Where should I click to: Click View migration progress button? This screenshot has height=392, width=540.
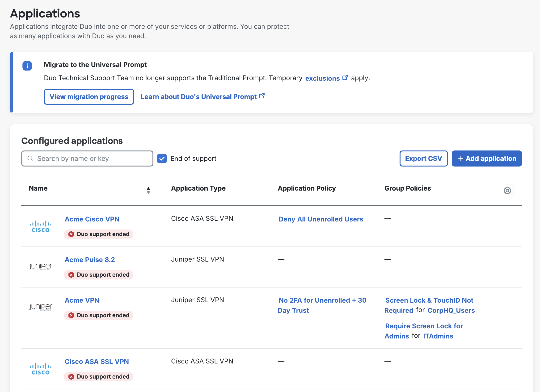(x=89, y=97)
